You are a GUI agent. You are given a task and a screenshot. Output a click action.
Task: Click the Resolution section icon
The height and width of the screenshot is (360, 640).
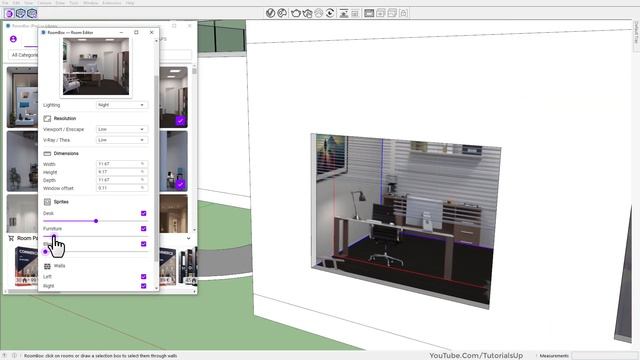point(47,118)
